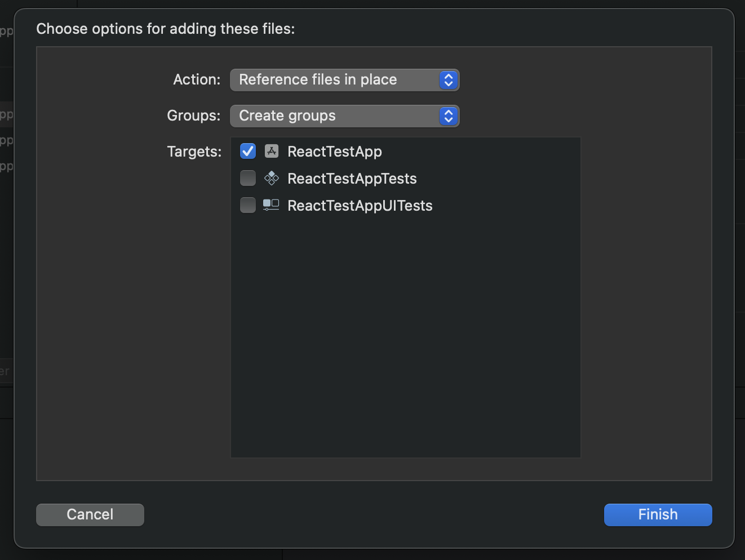Screen dimensions: 745x560
Task: Expand the "Create groups" dropdown
Action: click(x=335, y=116)
